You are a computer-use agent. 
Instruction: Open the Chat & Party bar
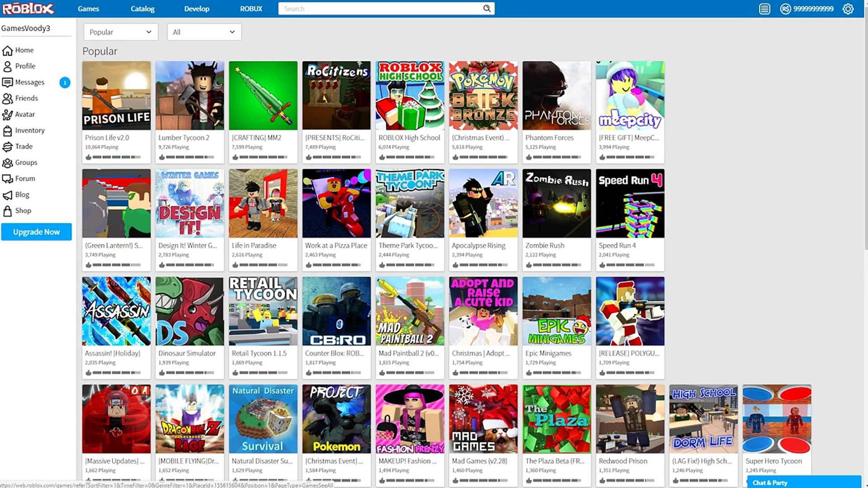tap(804, 482)
